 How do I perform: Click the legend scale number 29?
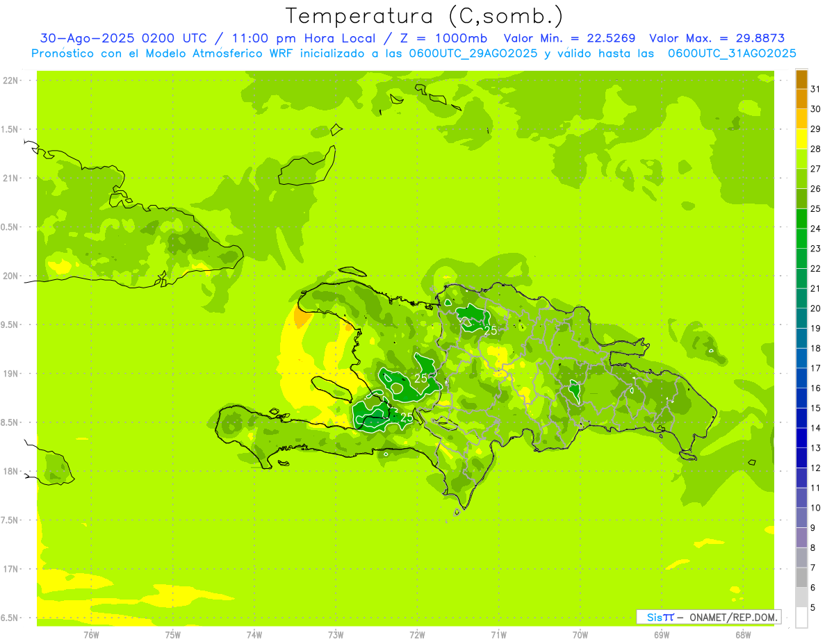click(x=816, y=129)
